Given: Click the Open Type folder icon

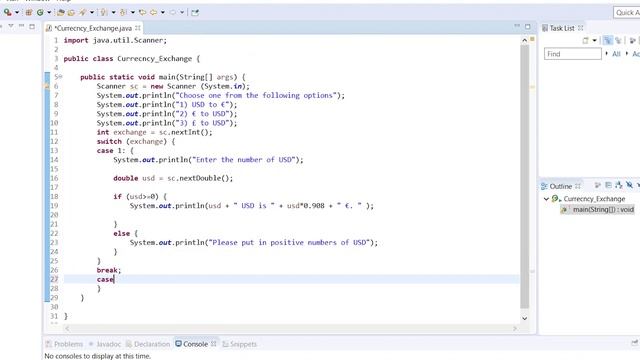Looking at the screenshot, I should (61, 12).
